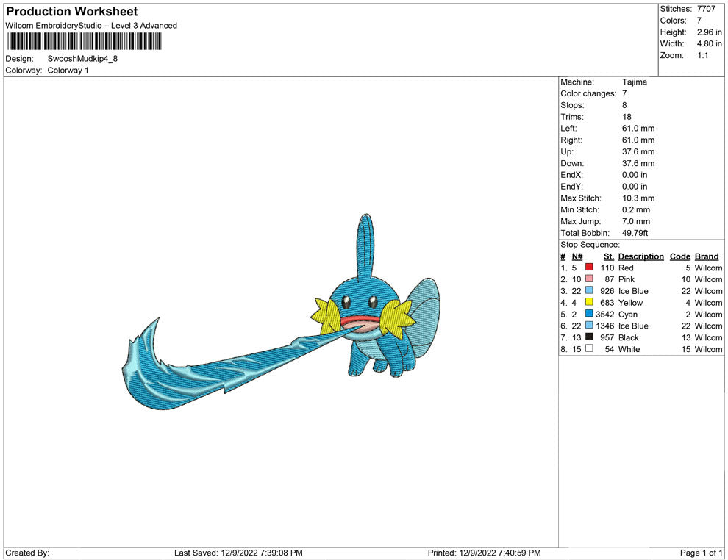Viewport: 728px width, 560px height.
Task: Select the Mudkip swoosh embroidery design preview
Action: (x=281, y=312)
